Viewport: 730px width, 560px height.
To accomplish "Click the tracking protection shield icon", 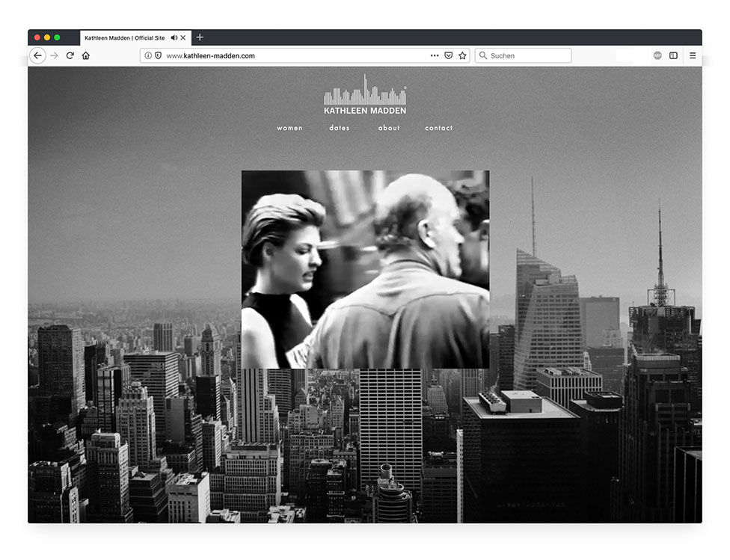I will click(x=158, y=55).
